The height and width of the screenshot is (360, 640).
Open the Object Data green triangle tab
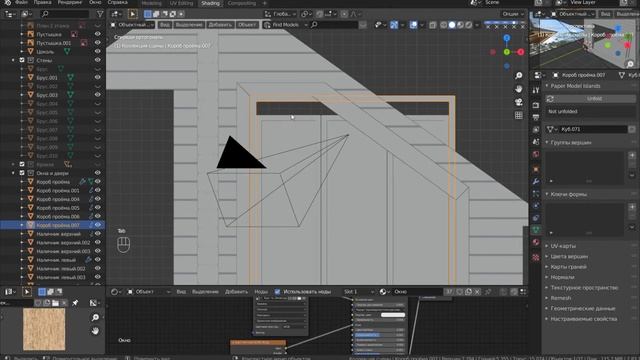(536, 230)
